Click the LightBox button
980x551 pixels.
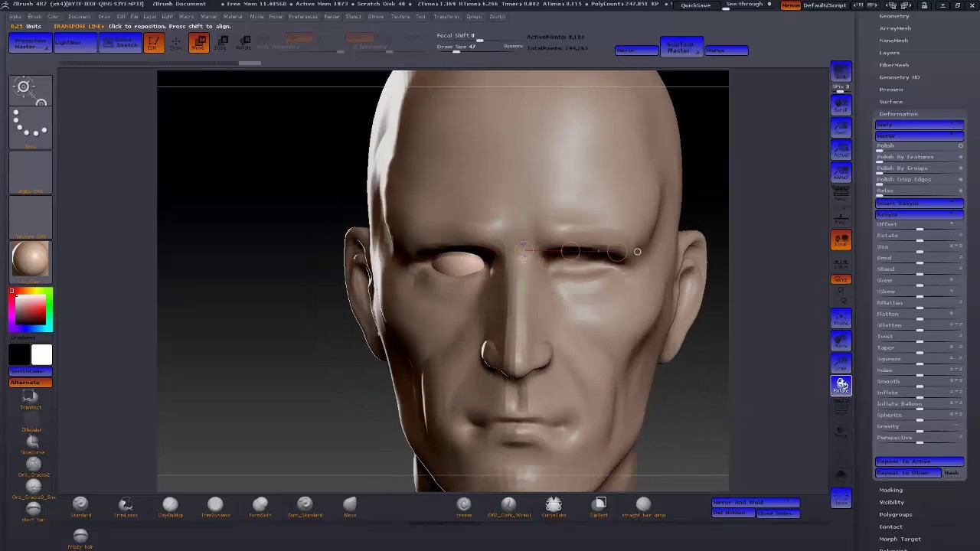75,43
